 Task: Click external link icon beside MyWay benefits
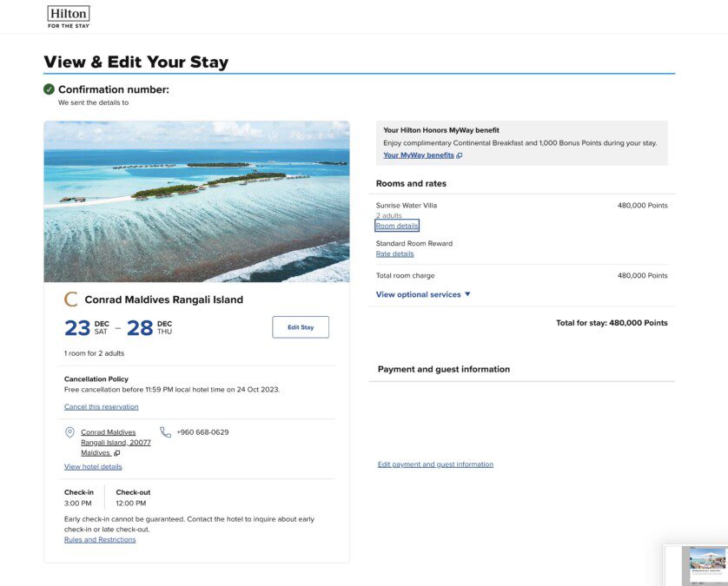460,155
